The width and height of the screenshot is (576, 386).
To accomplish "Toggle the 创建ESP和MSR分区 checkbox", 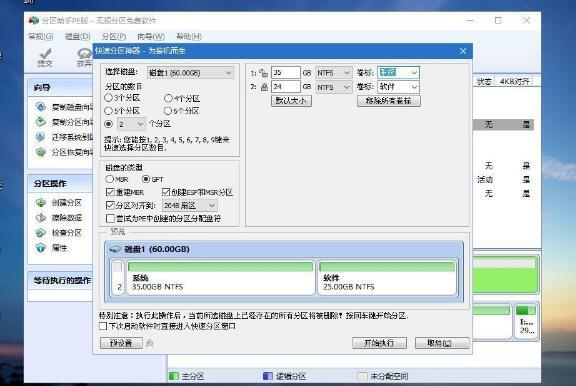I will click(x=166, y=192).
